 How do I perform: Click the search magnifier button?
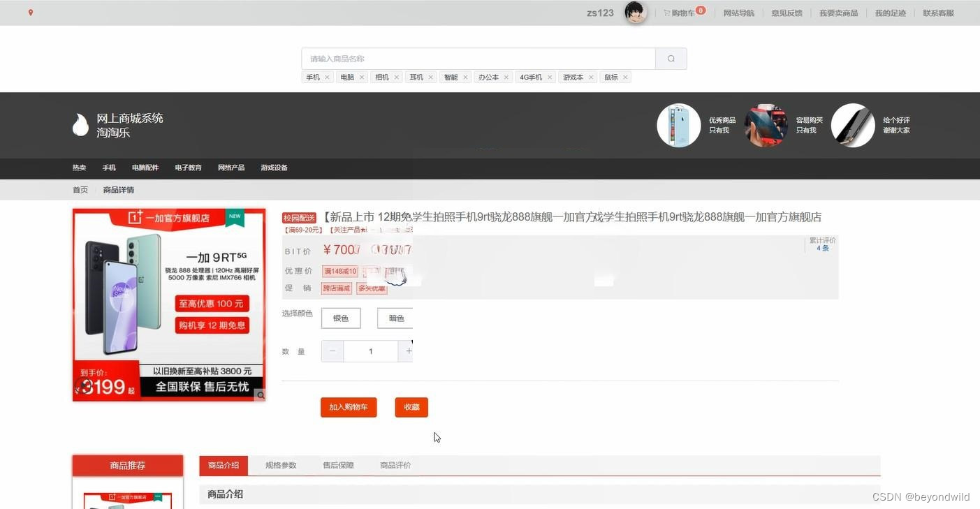coord(671,59)
